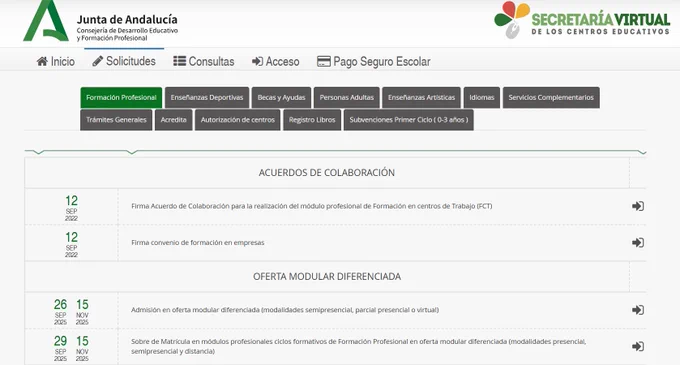Click the Junta de Andalucía logo
680x365 pixels.
[100, 21]
